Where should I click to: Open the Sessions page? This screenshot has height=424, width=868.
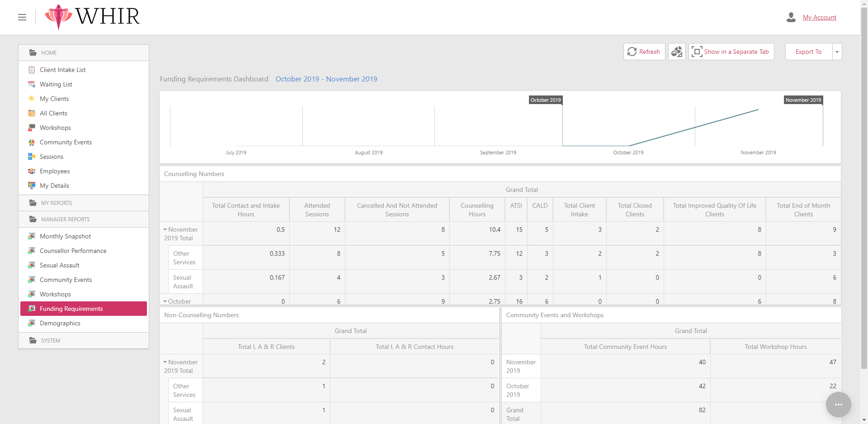pos(52,157)
